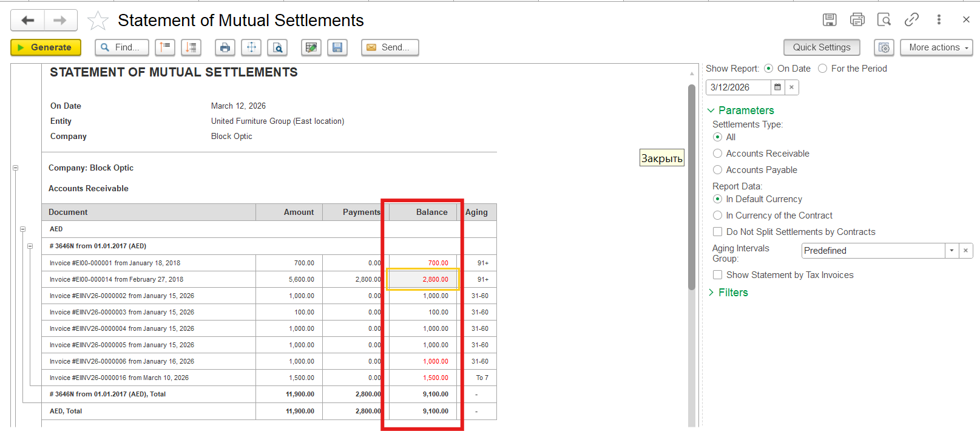980x431 pixels.
Task: Open the More actions menu
Action: [936, 47]
